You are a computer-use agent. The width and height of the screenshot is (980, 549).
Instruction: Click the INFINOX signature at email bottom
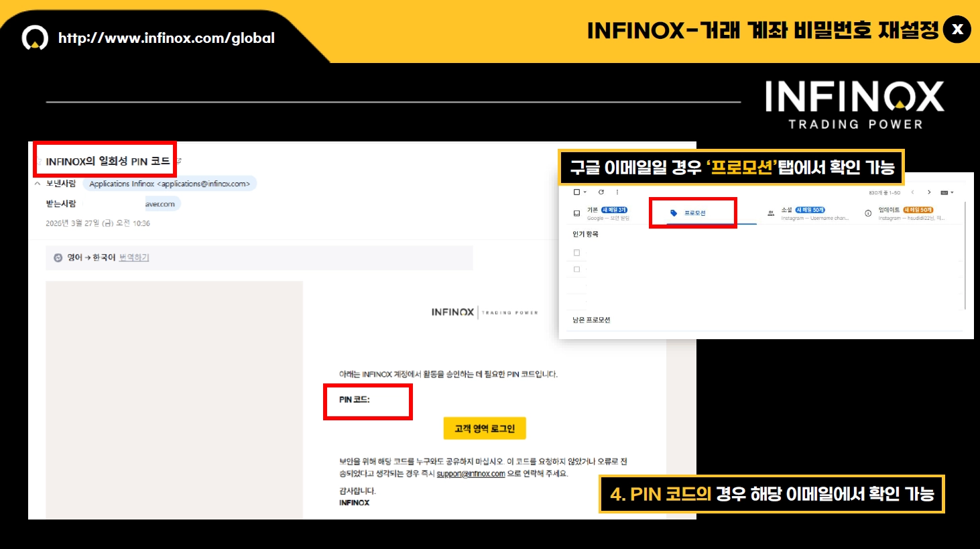pos(354,503)
